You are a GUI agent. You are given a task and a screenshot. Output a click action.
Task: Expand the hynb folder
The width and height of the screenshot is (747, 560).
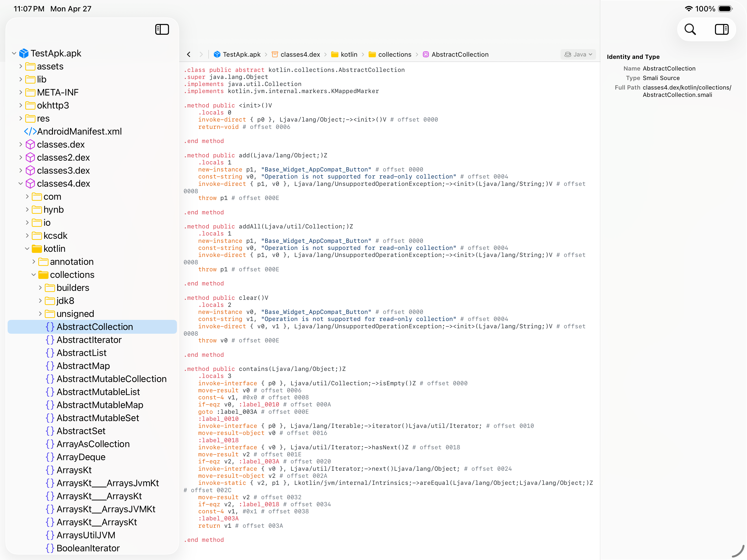coord(27,210)
